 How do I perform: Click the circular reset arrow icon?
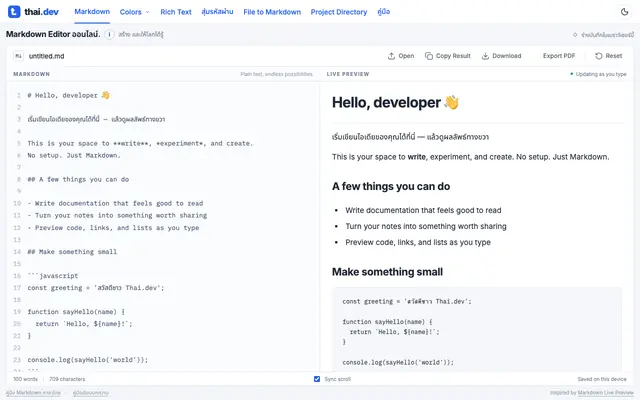coord(598,56)
